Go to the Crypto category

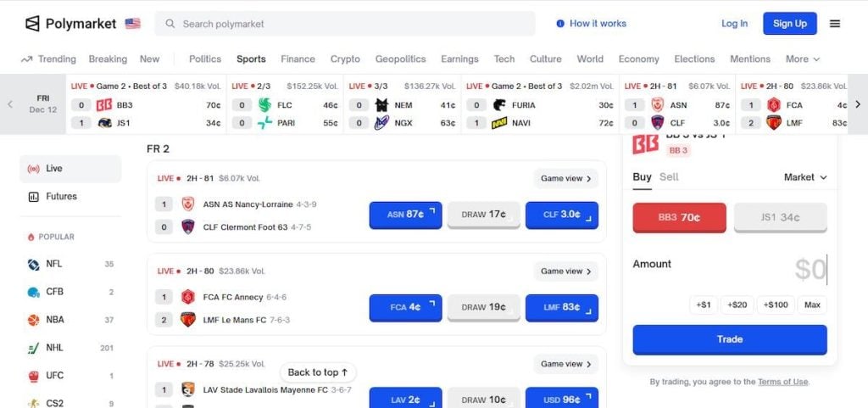[x=345, y=59]
